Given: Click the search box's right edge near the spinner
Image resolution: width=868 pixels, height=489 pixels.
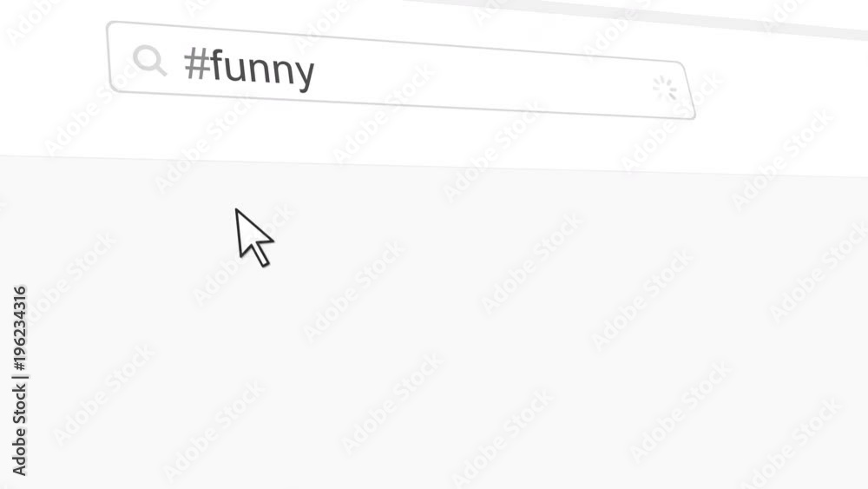Looking at the screenshot, I should click(x=689, y=90).
